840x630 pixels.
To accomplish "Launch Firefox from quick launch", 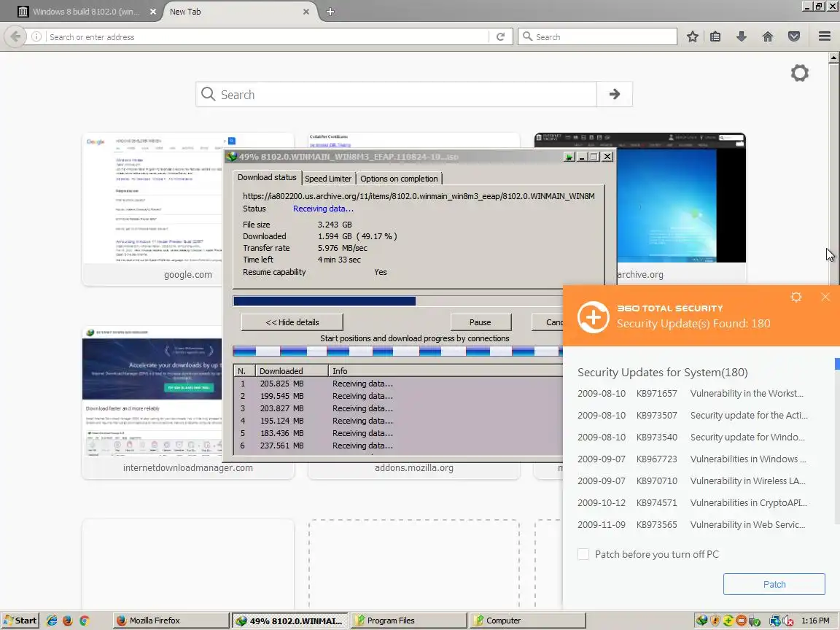I will click(x=68, y=621).
